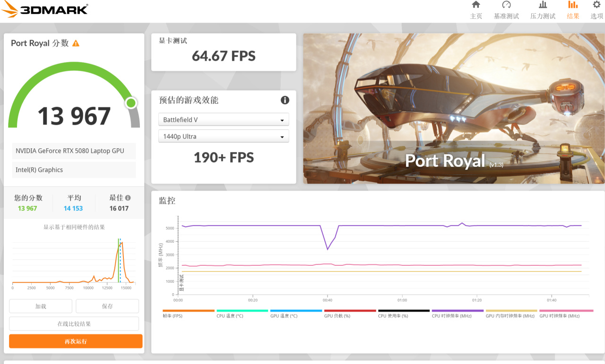Click the info icon next to 最佳
605x364 pixels.
click(128, 198)
